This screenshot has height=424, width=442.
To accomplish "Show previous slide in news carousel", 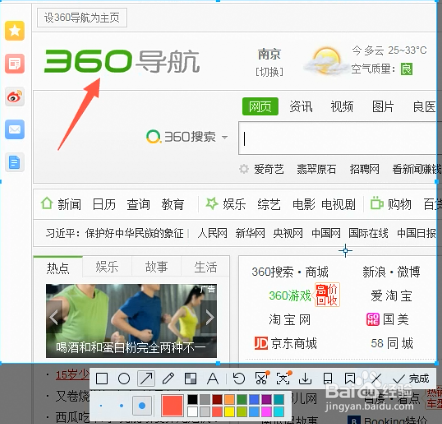I will click(x=54, y=317).
